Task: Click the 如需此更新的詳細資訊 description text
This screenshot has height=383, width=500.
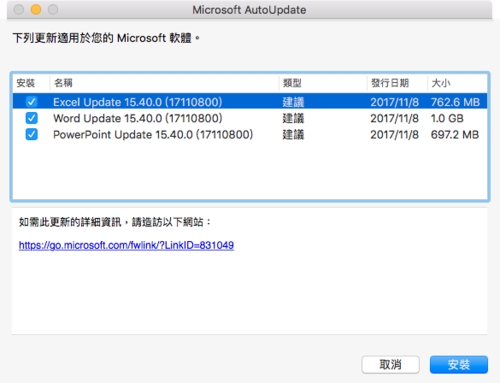Action: [x=115, y=222]
